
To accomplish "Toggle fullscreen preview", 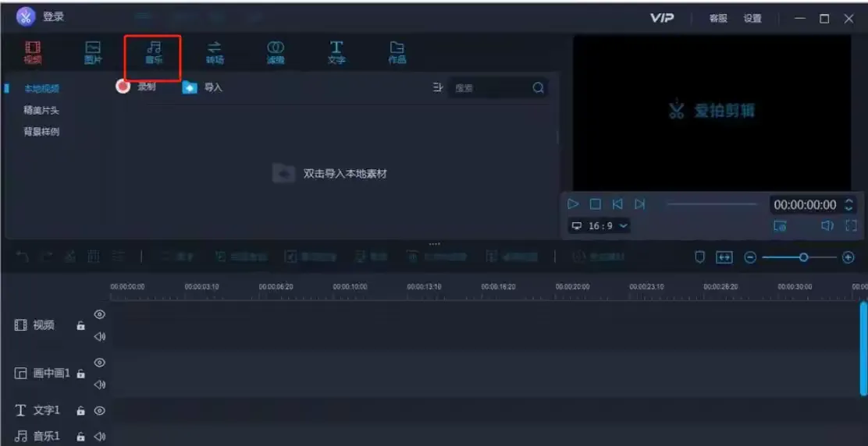I will click(851, 225).
